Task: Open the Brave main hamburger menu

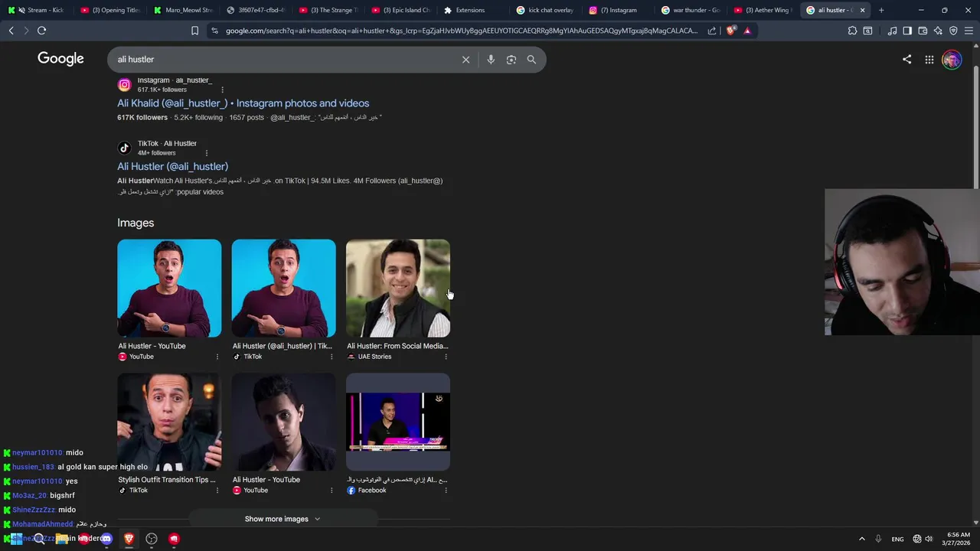Action: (x=969, y=31)
